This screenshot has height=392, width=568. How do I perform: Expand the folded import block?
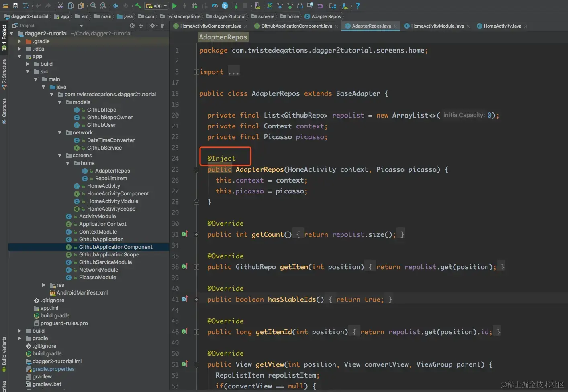tap(196, 72)
